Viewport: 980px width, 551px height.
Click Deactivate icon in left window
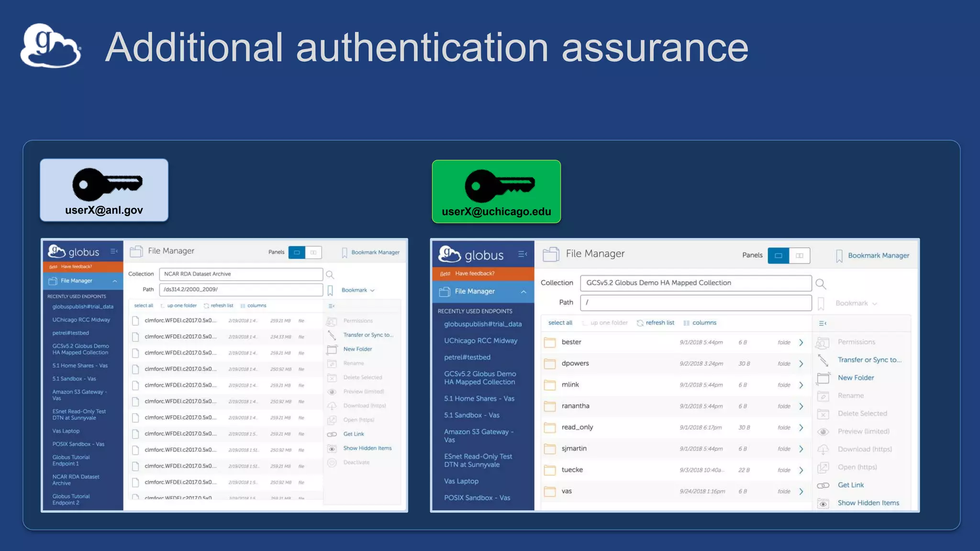click(x=332, y=463)
